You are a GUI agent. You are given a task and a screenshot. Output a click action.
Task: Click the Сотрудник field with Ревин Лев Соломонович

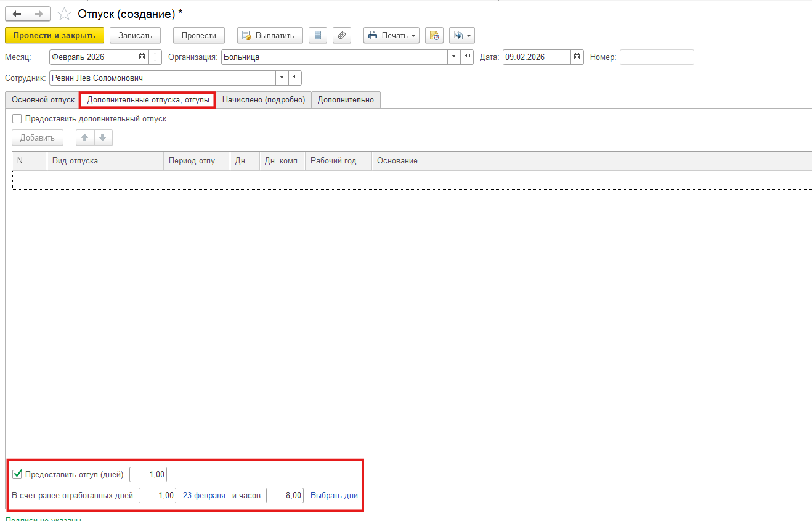click(x=163, y=78)
